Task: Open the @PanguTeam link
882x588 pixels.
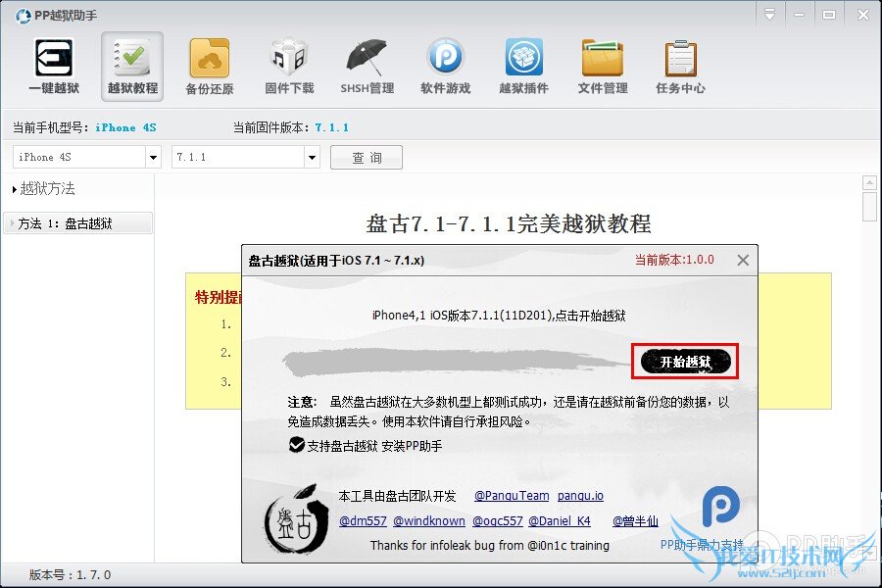Action: 511,496
